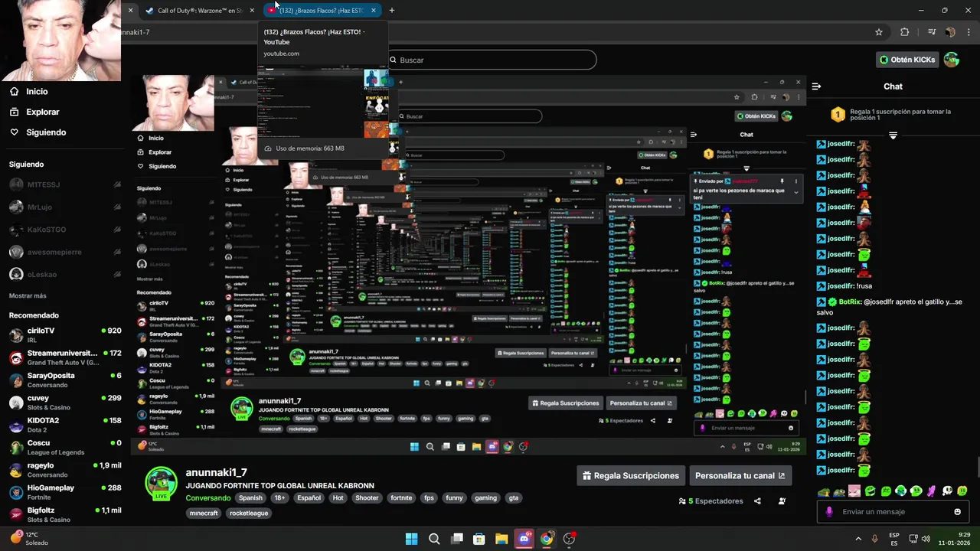This screenshot has width=980, height=551.
Task: Toggle the taskbar microphone indicator
Action: click(x=874, y=539)
